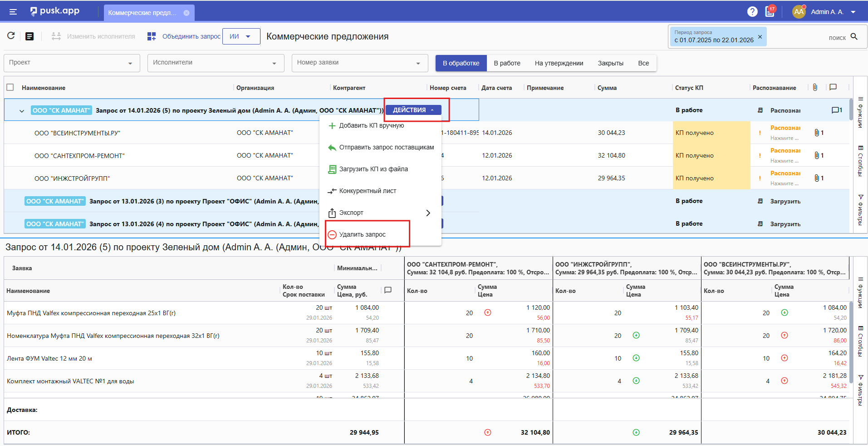This screenshot has width=868, height=446.
Task: Clear the request period filter chip
Action: coord(760,36)
